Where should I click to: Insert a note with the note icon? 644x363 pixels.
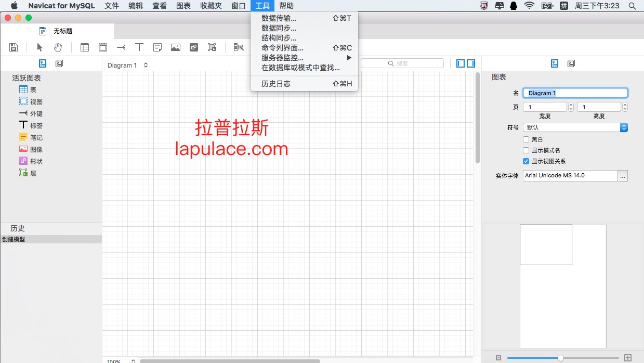point(157,47)
